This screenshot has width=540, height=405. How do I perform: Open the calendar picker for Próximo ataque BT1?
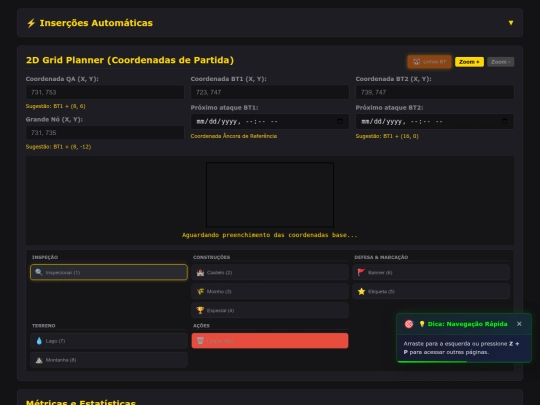pos(340,121)
